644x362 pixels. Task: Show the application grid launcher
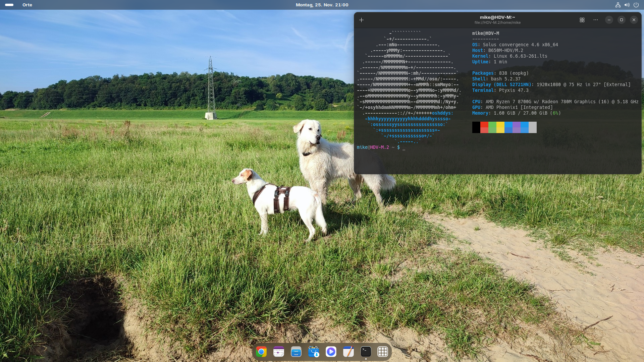383,352
